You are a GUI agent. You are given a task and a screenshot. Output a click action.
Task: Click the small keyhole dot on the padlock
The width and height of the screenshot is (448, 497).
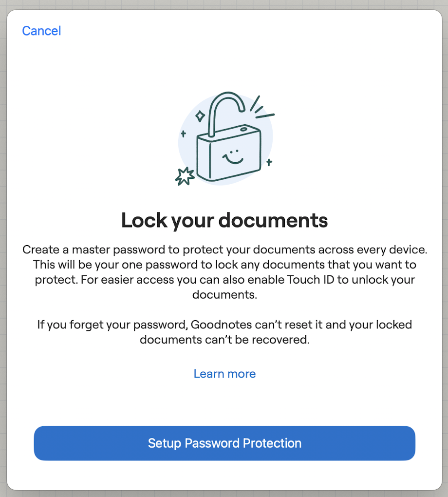coord(244,129)
